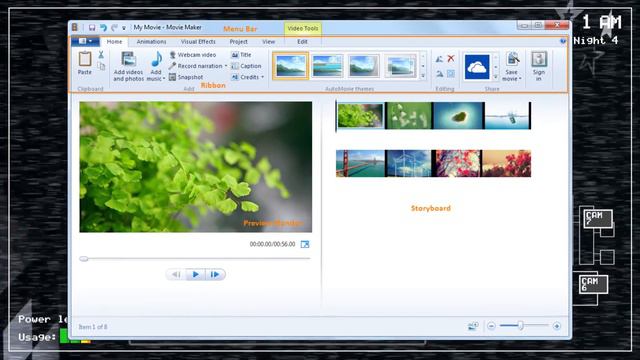The image size is (640, 360).
Task: Step to the next frame
Action: (215, 274)
